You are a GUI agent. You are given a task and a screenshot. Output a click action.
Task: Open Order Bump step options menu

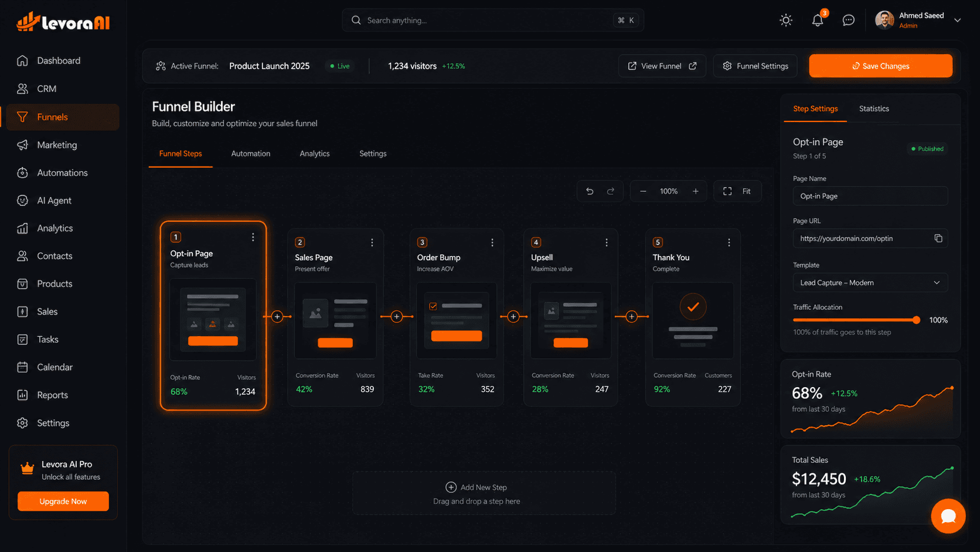(x=492, y=242)
